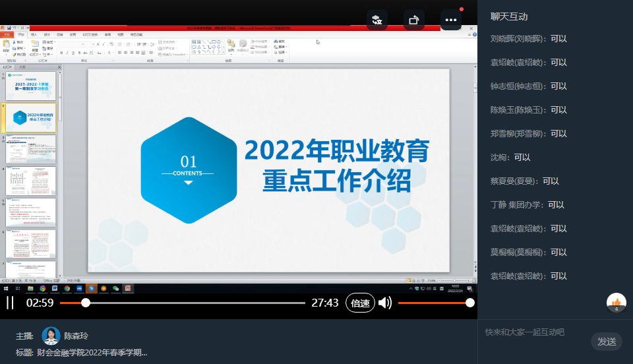The image size is (633, 364).
Task: Seek using the video progress slider handle
Action: pyautogui.click(x=86, y=303)
